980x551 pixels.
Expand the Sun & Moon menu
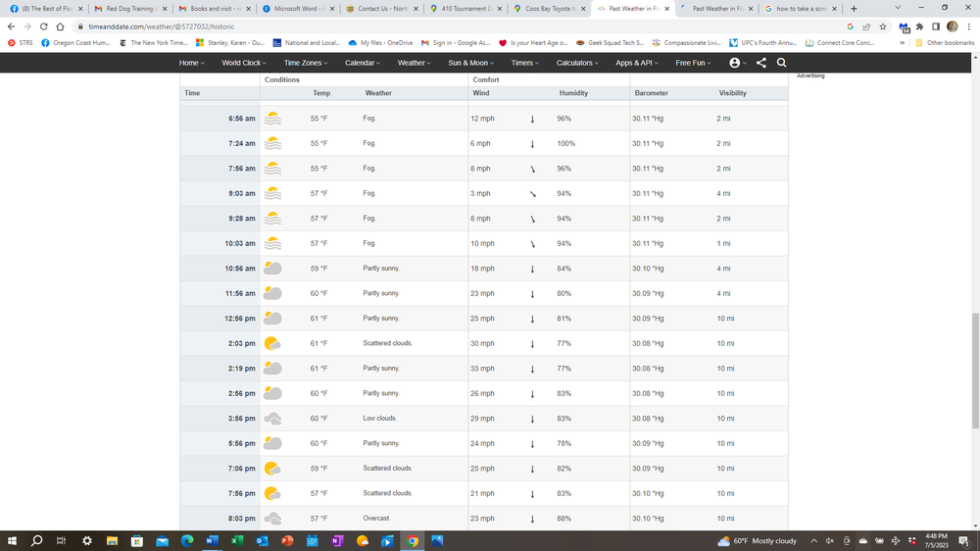(470, 63)
